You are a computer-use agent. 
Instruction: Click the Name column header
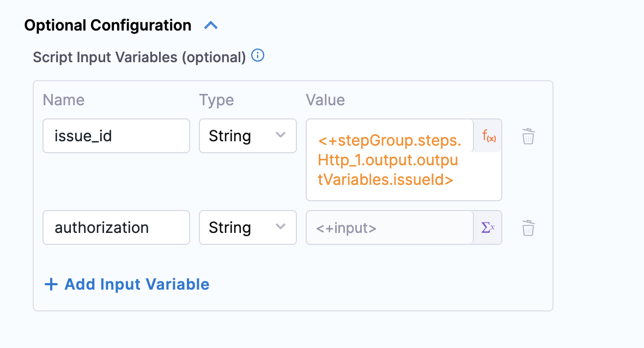tap(64, 100)
